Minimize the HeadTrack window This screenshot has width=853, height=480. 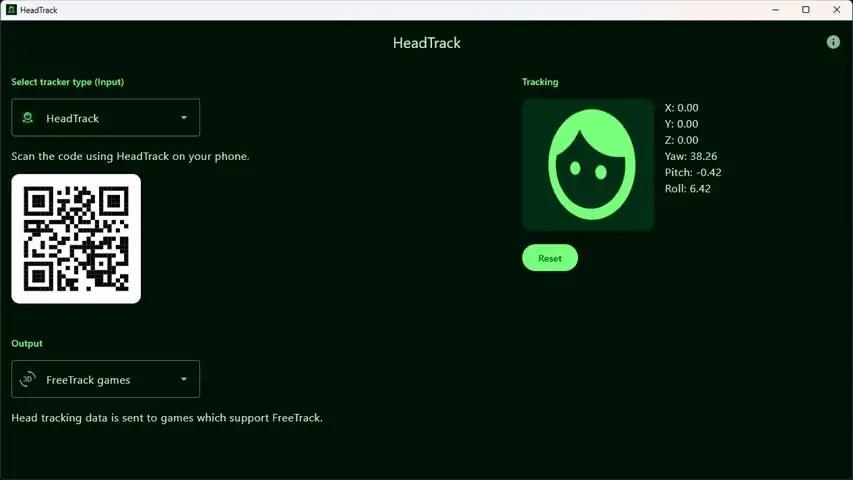click(x=776, y=10)
